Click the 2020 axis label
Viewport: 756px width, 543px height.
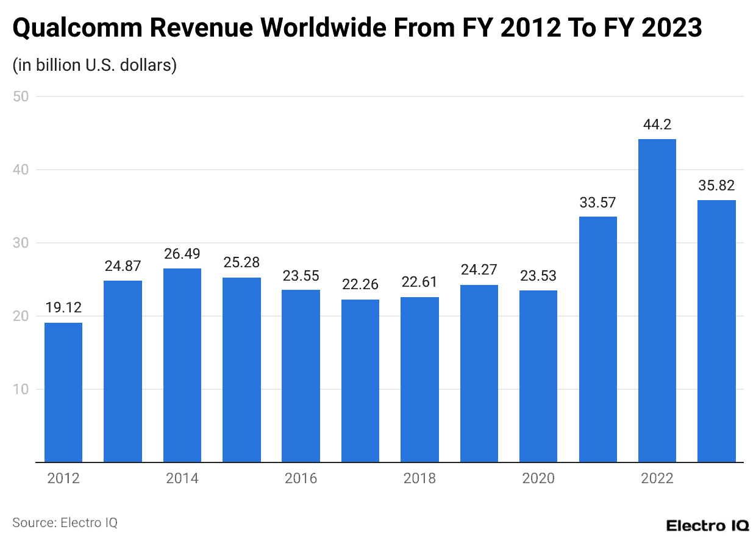[538, 478]
